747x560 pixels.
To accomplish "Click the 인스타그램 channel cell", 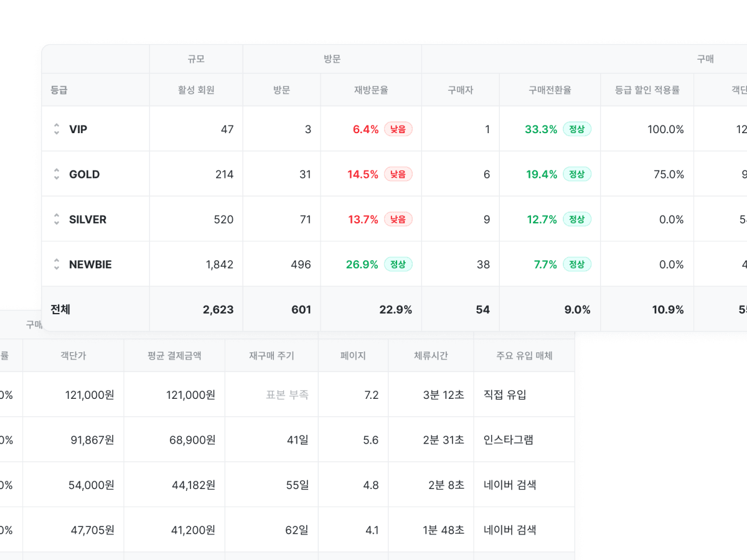I will click(509, 440).
